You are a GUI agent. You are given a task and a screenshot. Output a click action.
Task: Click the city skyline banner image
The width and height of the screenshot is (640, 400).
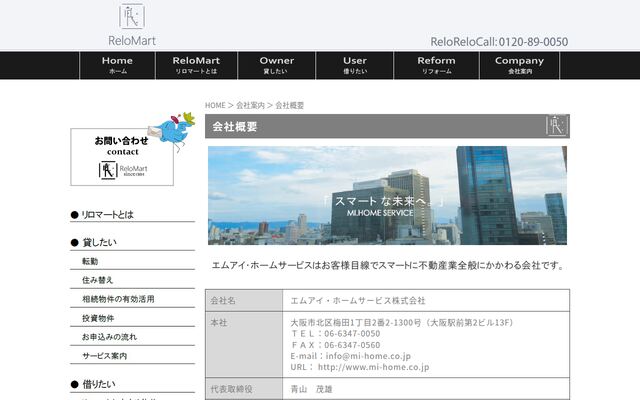pos(387,196)
